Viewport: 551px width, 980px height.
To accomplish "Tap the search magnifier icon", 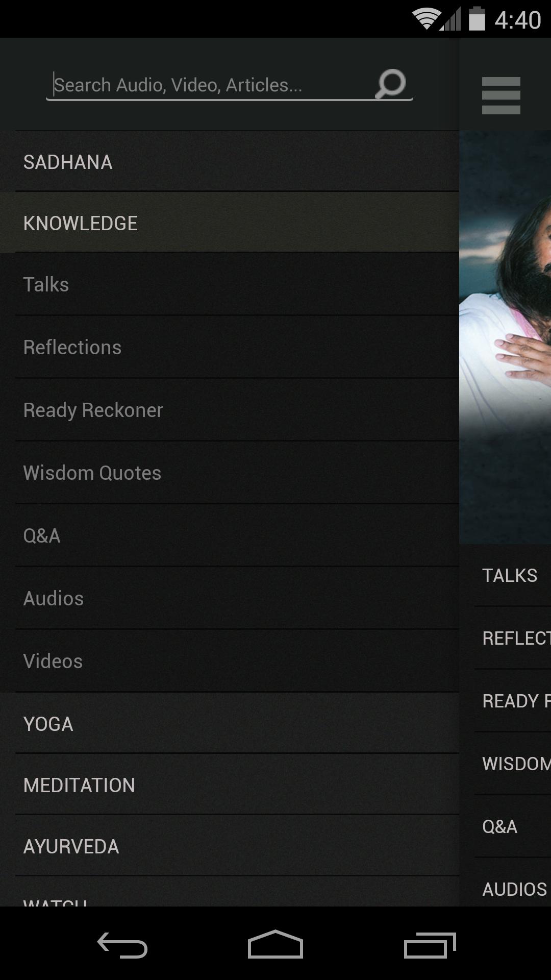I will 390,84.
